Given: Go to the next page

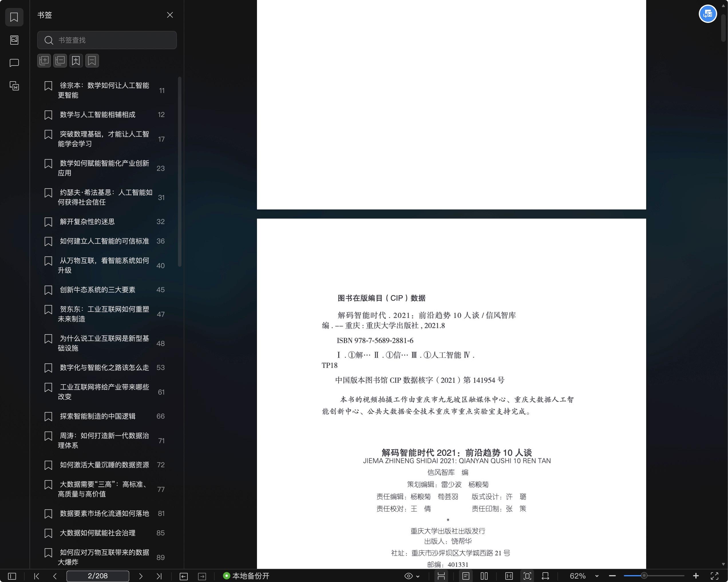Looking at the screenshot, I should (x=141, y=576).
